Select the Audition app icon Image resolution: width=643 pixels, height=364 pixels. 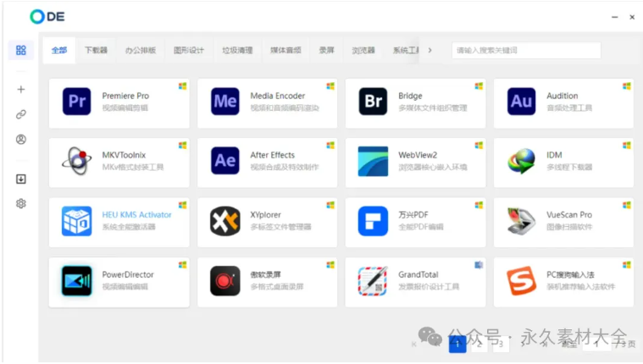tap(521, 102)
